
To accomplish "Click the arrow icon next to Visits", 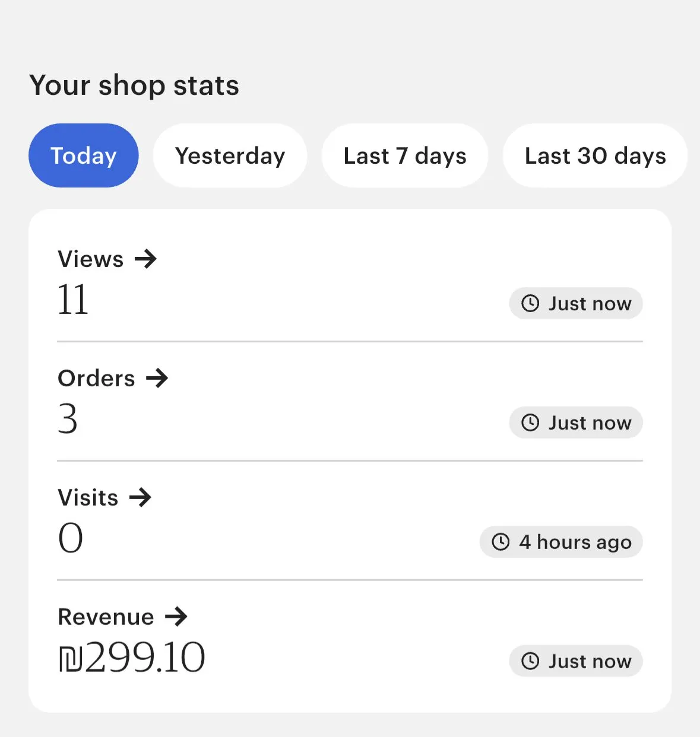I will tap(140, 498).
